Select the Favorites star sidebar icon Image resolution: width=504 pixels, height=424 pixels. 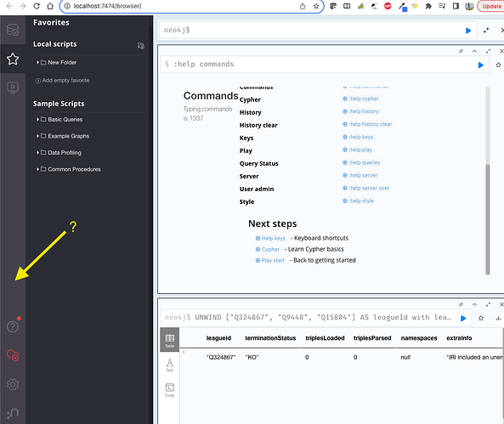click(13, 59)
